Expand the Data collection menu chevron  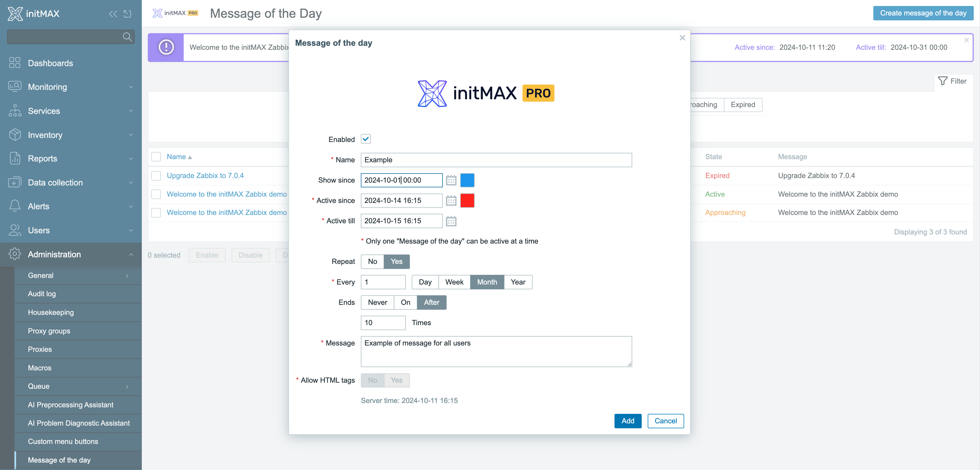coord(131,183)
